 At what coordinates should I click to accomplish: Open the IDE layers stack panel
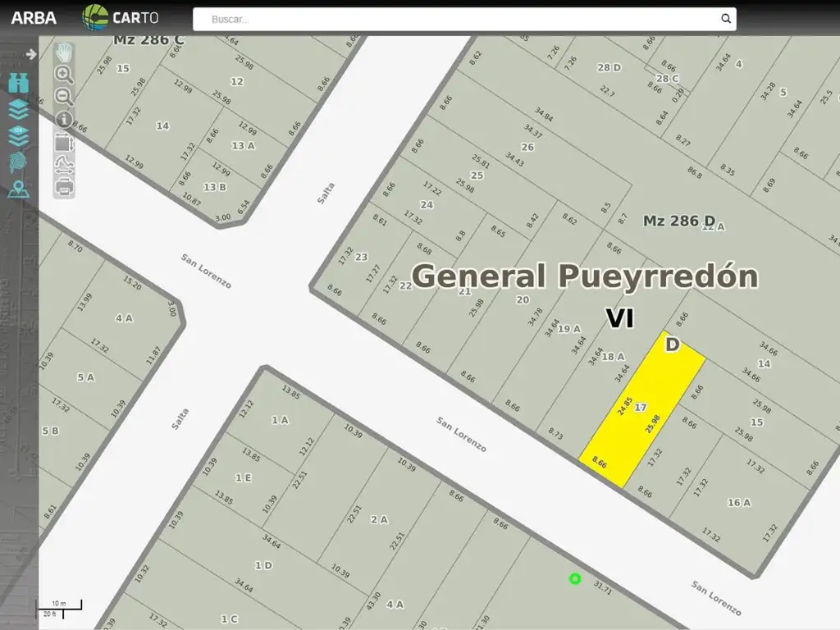click(18, 135)
